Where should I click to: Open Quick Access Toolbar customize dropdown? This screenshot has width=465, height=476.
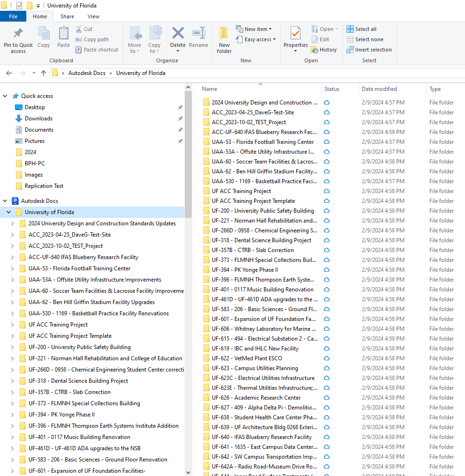pos(38,6)
